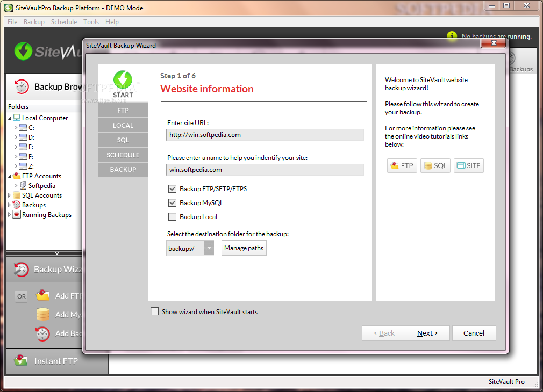This screenshot has width=543, height=392.
Task: Expand the Running Backups node
Action: click(9, 214)
